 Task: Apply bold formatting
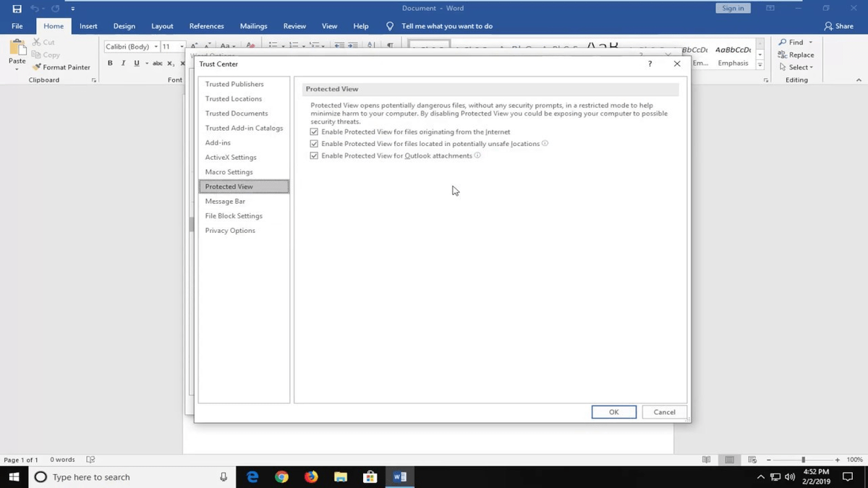click(x=109, y=63)
